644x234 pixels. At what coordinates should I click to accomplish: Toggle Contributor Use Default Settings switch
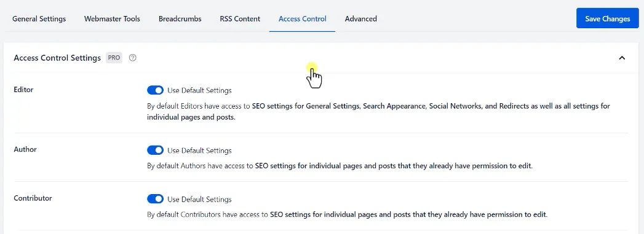[x=155, y=199]
